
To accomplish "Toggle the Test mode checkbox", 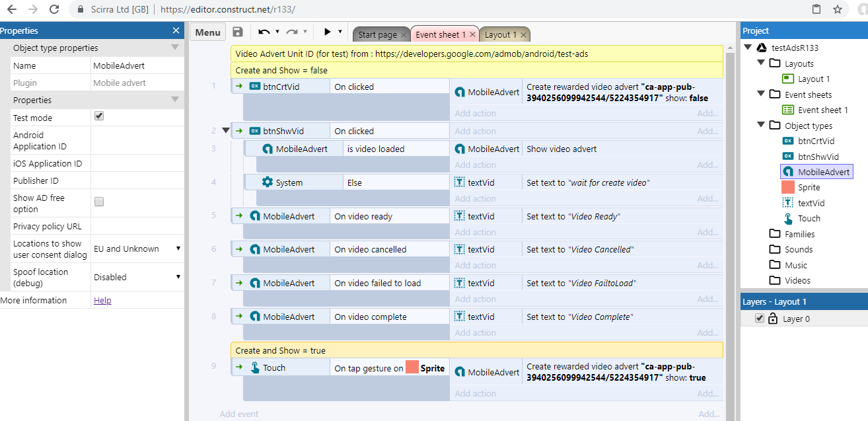I will [x=99, y=116].
